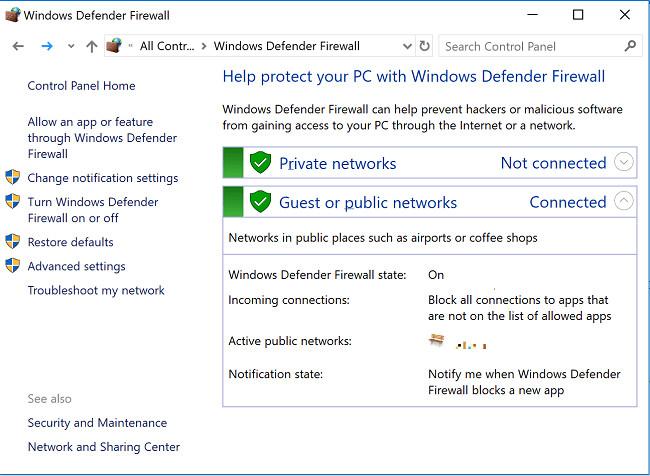
Task: Minimize the Windows Defender Firewall window
Action: pos(532,15)
